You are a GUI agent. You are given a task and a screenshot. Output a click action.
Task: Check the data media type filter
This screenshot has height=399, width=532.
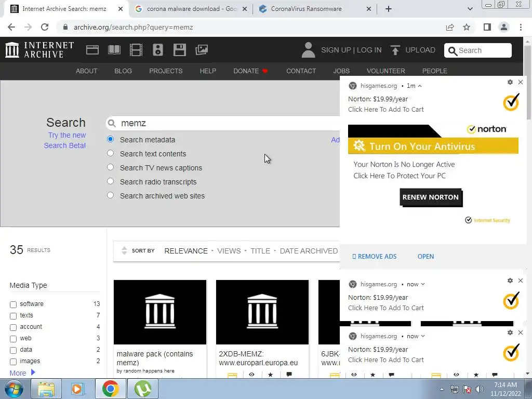click(13, 350)
